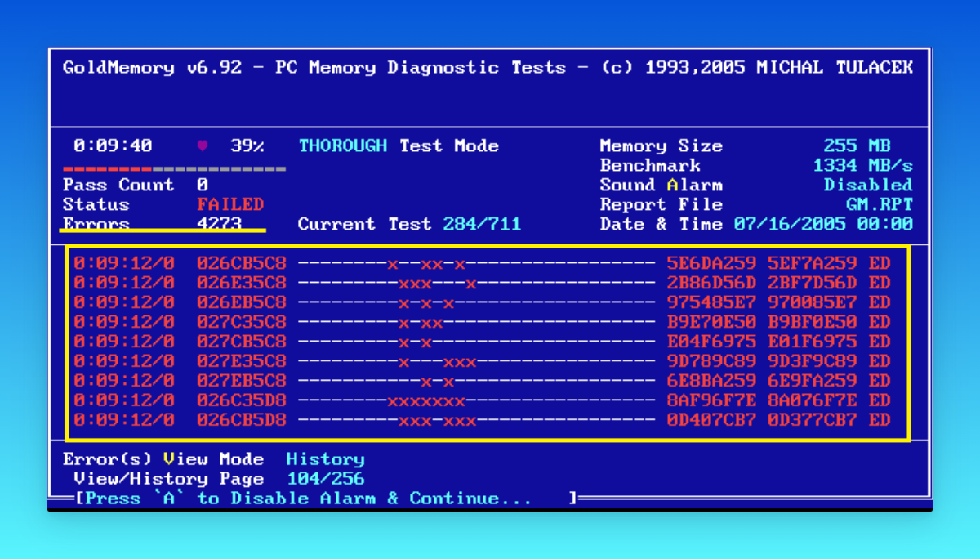Select the Pass Count value 0
The width and height of the screenshot is (980, 559).
pyautogui.click(x=202, y=186)
